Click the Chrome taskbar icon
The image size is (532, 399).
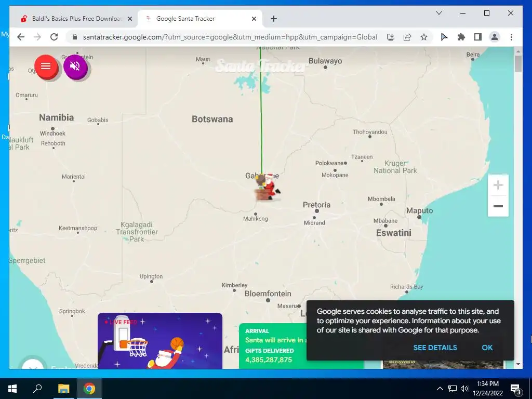[x=89, y=389]
